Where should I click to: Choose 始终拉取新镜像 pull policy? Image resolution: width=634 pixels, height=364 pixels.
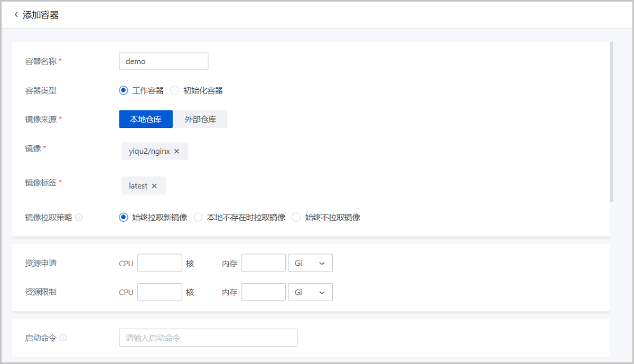pyautogui.click(x=124, y=217)
